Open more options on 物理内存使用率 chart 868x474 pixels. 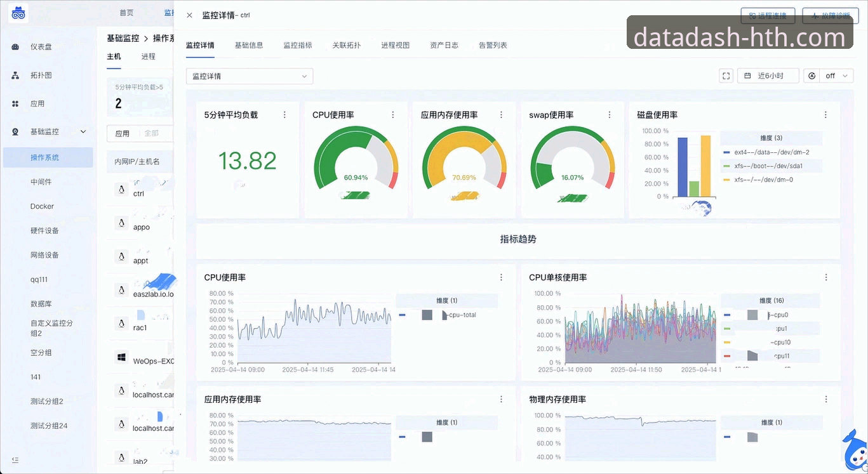point(826,399)
